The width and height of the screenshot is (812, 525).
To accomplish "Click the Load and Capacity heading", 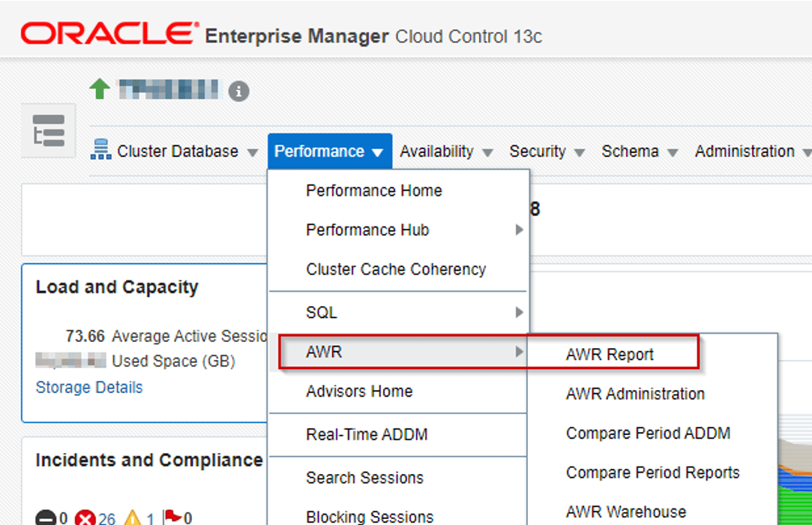I will tap(116, 286).
